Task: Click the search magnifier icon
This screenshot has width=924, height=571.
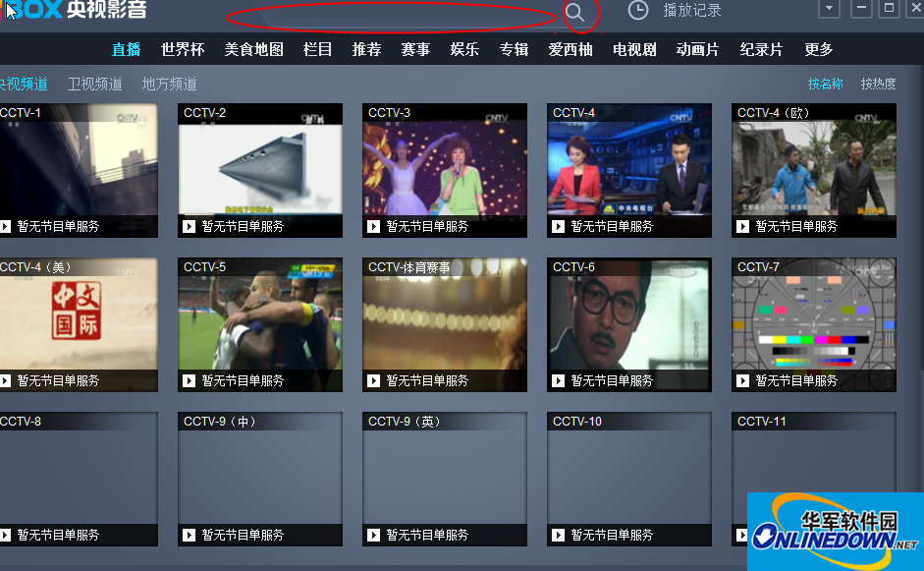Action: coord(574,13)
